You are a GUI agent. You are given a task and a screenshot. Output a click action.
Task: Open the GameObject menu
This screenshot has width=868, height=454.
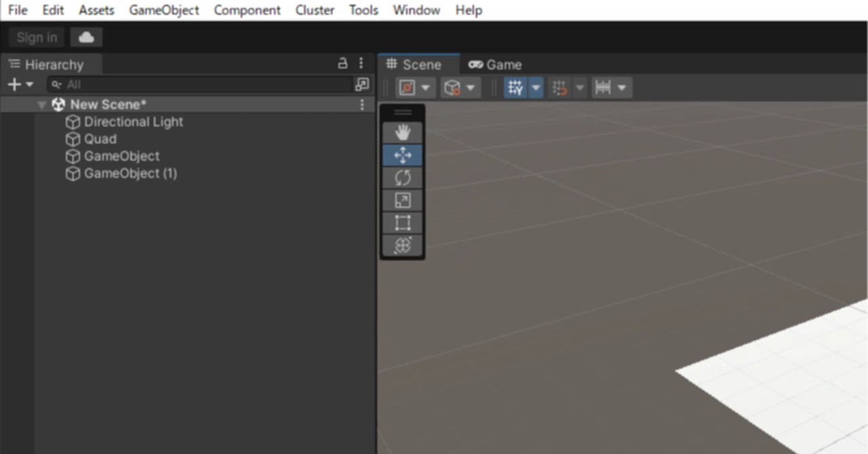click(164, 10)
